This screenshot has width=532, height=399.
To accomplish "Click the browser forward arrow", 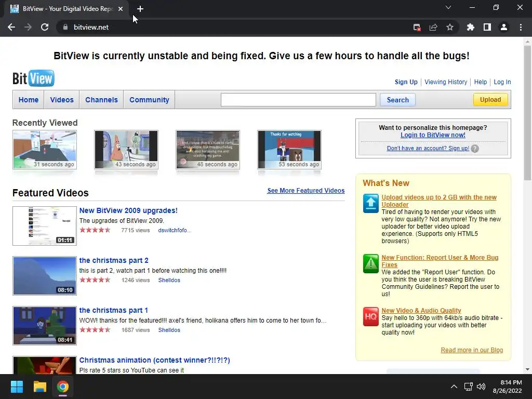I will pos(28,27).
